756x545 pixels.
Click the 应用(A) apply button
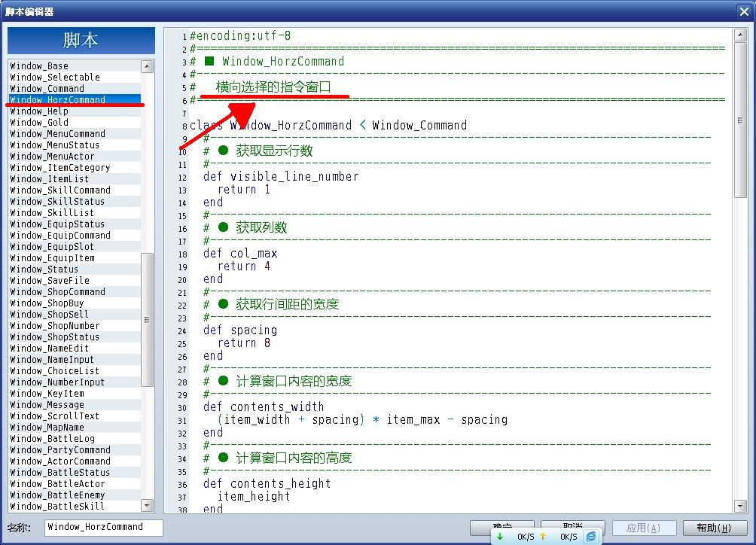point(644,528)
